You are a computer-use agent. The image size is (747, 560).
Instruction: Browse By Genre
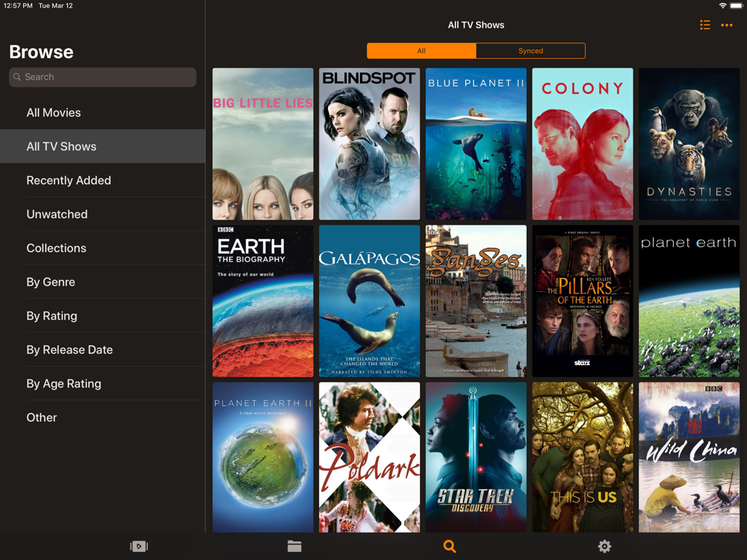(x=102, y=282)
